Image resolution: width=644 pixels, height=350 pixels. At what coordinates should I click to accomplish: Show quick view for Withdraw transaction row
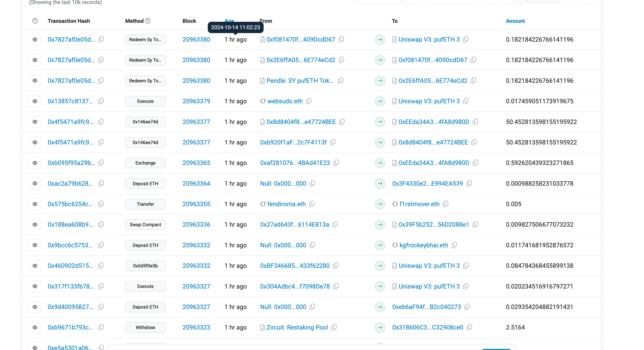35,327
